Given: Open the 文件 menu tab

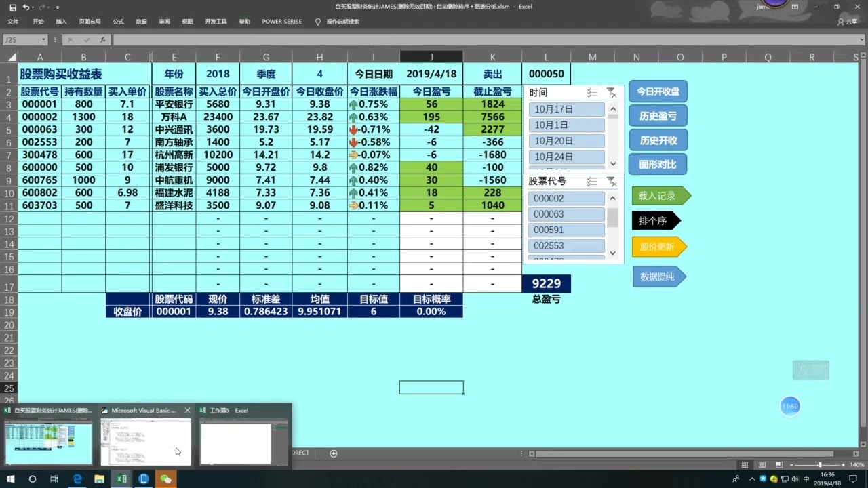Looking at the screenshot, I should click(x=13, y=22).
